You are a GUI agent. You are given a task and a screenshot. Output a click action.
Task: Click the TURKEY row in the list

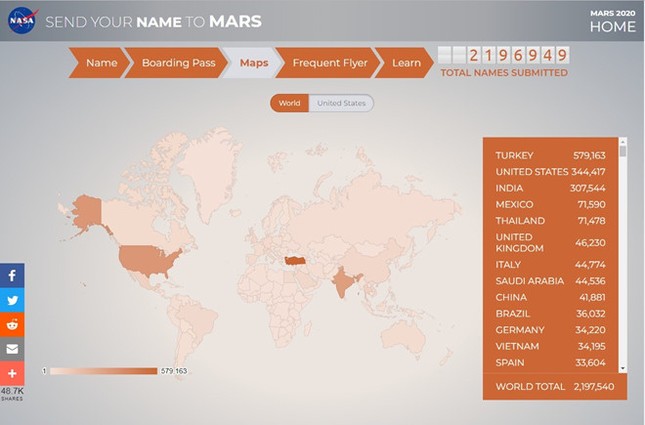(x=550, y=156)
